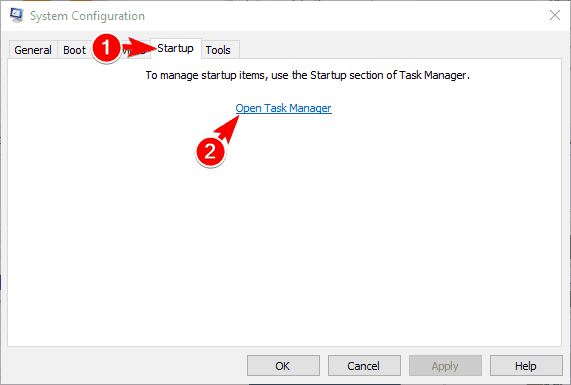Open Task Manager via the blue link

tap(283, 108)
